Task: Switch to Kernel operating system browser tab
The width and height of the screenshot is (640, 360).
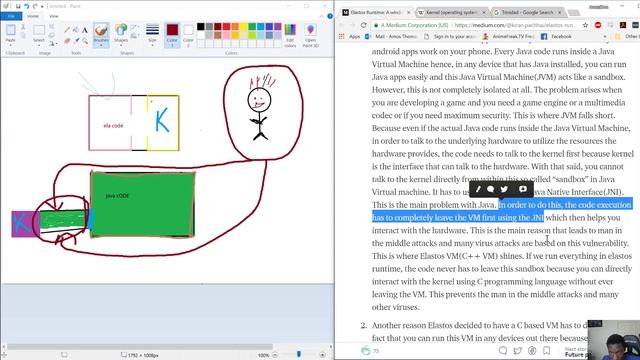Action: tap(451, 12)
